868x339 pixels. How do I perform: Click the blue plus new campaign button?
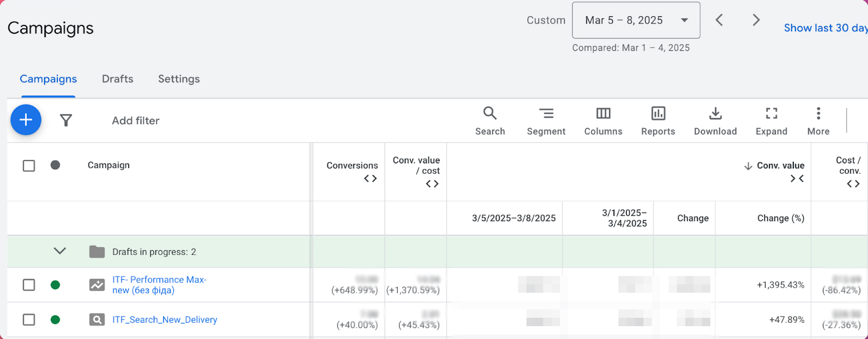(x=26, y=120)
